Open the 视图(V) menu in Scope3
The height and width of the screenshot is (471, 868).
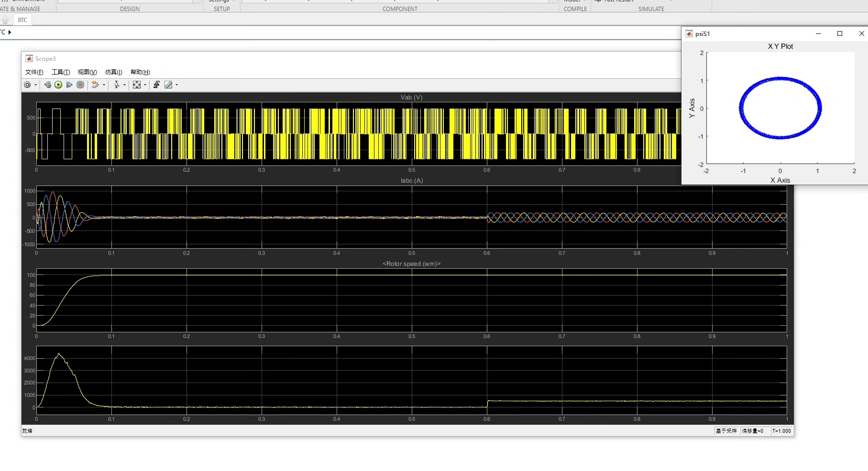88,72
